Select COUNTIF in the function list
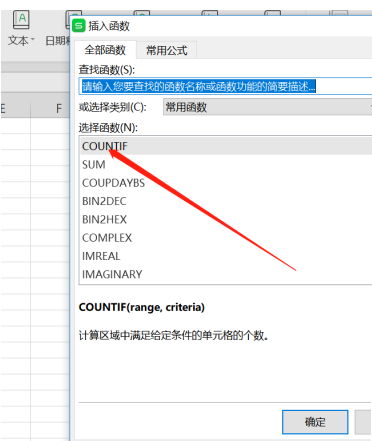Screen dimensions: 372x441 (x=226, y=146)
